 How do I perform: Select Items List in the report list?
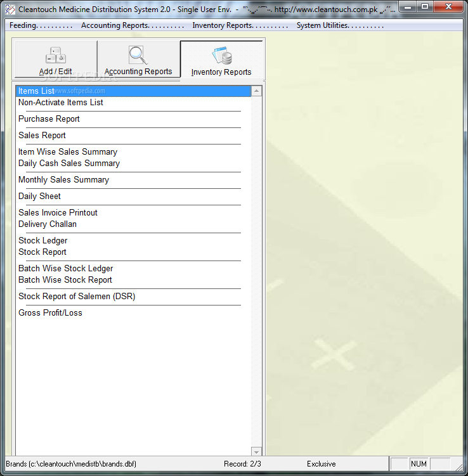(133, 91)
